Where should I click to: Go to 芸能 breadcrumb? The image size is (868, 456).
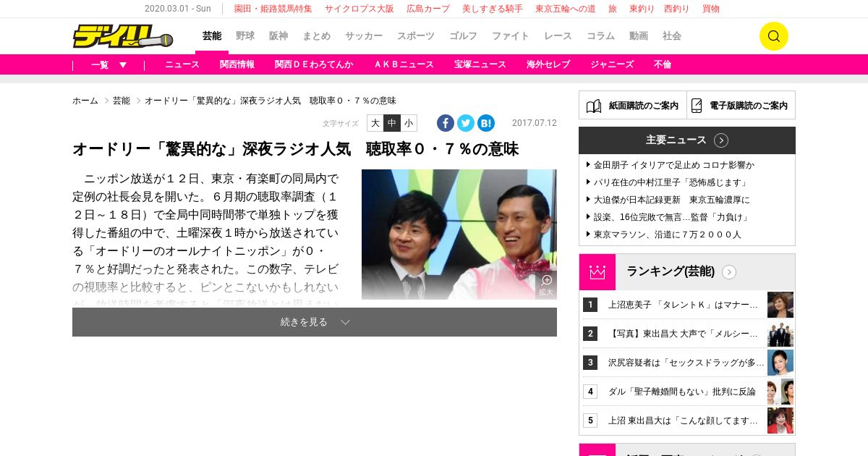coord(122,101)
